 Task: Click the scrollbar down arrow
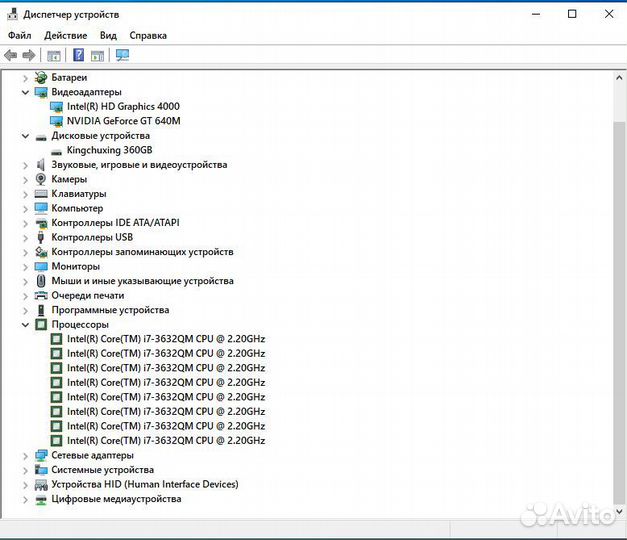(x=619, y=511)
